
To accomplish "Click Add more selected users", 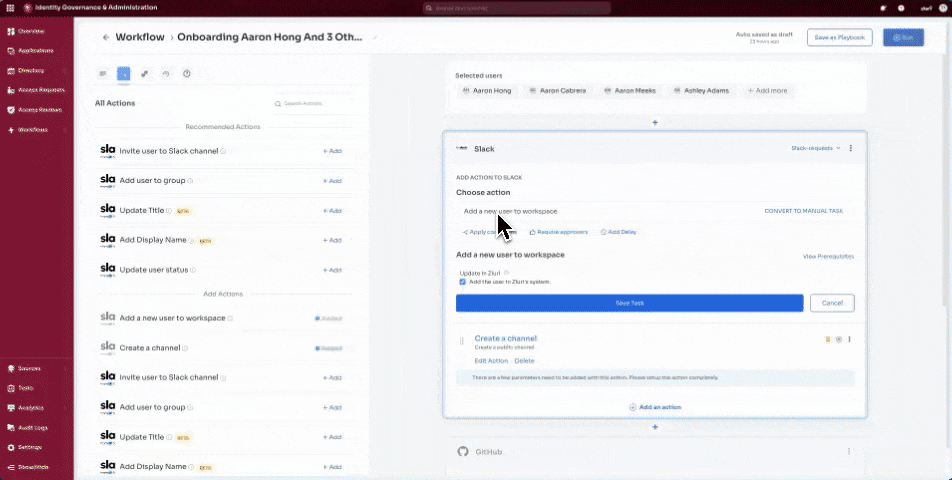I will click(x=767, y=91).
